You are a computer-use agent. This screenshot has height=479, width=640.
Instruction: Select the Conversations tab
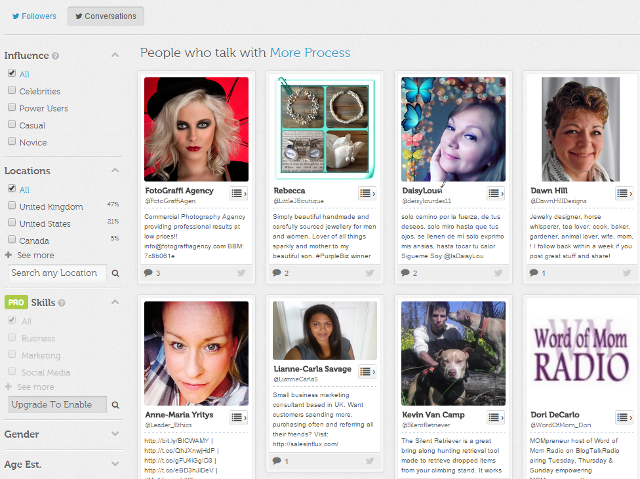(105, 16)
